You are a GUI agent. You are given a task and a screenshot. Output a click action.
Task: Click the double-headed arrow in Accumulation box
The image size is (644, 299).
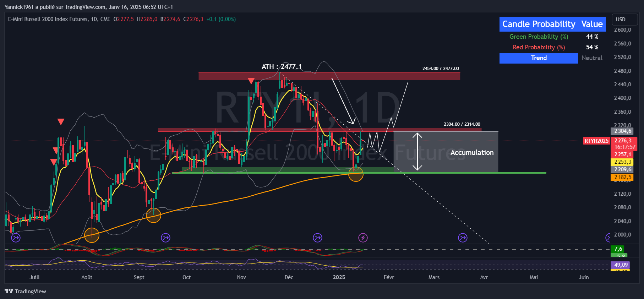417,152
